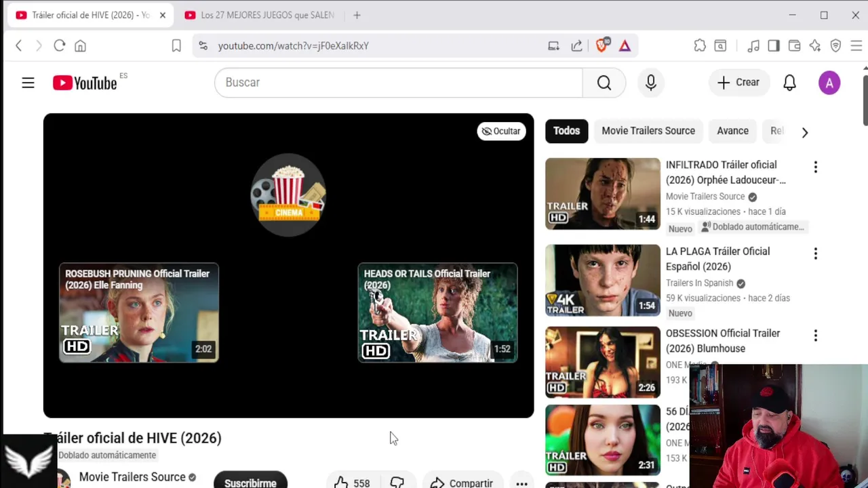Open Leo AI sparkle icon

point(815,45)
